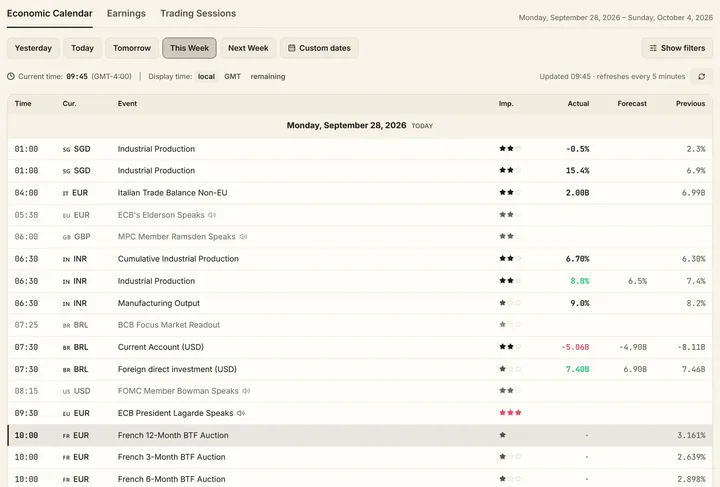This screenshot has height=487, width=720.
Task: Open Show filters panel
Action: pyautogui.click(x=677, y=48)
